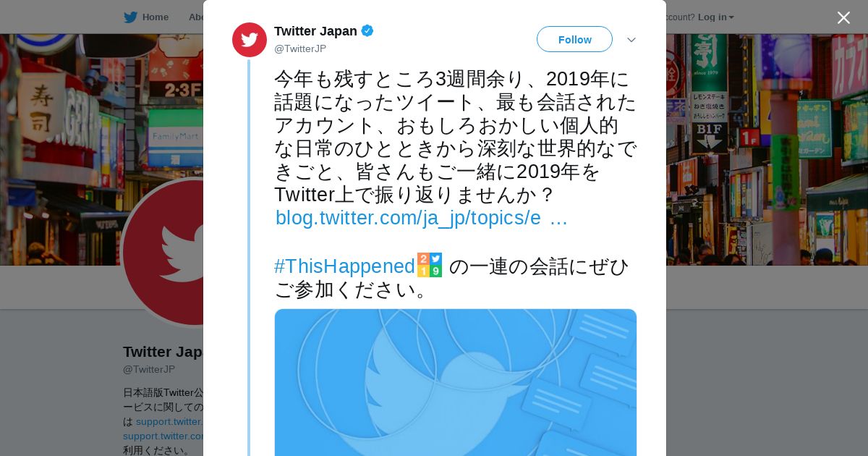This screenshot has width=868, height=456.
Task: Click the 2019 emoji icon after the hashtag
Action: coord(430,265)
